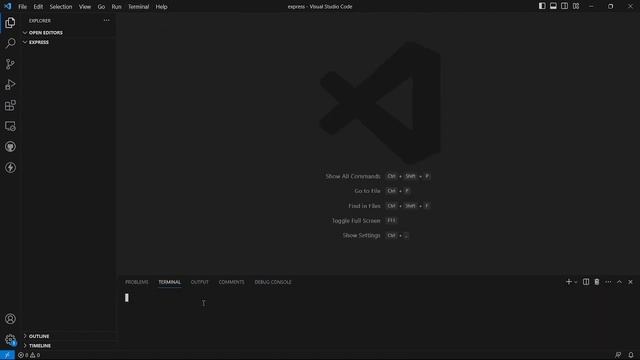Customize layout from title bar

pos(576,6)
